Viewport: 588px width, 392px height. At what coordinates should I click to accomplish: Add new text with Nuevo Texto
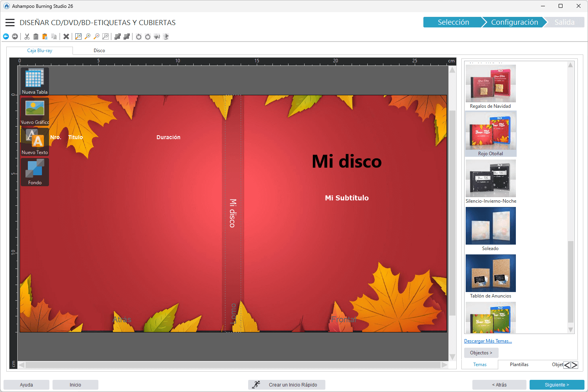34,142
